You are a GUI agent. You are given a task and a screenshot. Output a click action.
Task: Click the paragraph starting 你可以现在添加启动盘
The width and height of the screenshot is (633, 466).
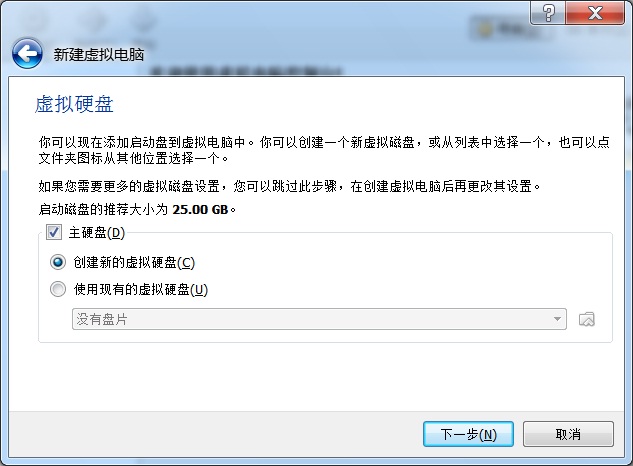pyautogui.click(x=324, y=150)
